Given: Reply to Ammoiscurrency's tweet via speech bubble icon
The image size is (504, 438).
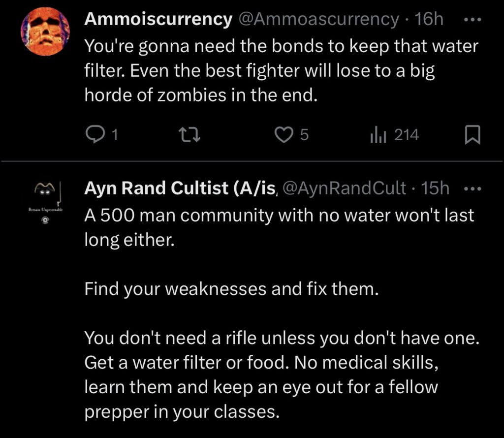Looking at the screenshot, I should [x=95, y=134].
